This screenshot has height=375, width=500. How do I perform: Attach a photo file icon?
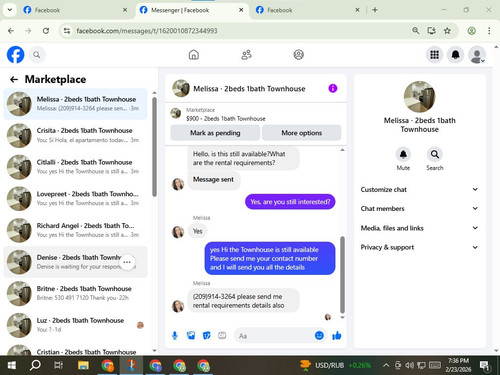click(x=191, y=336)
